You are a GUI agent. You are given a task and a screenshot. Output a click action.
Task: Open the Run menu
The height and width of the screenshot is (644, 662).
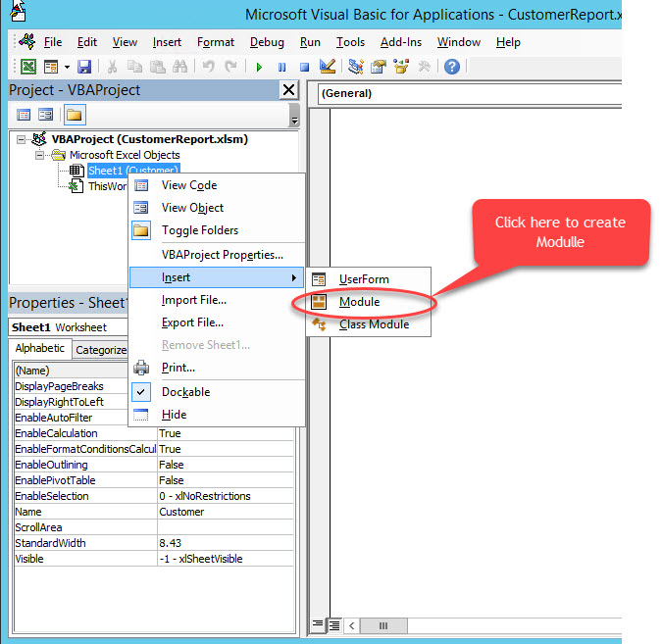tap(310, 42)
